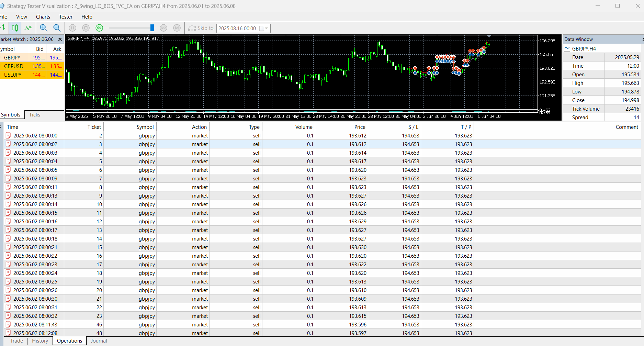Click the speed-up fast forward button
Image resolution: width=644 pixels, height=346 pixels.
pos(163,28)
